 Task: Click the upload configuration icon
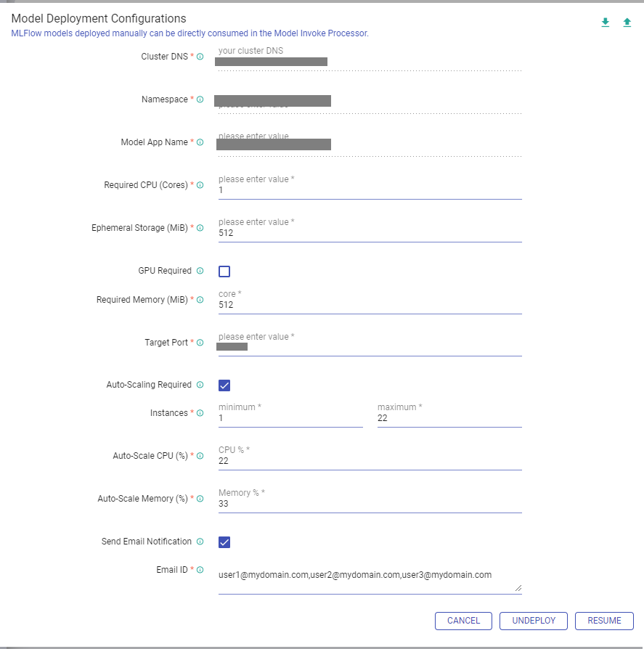(627, 23)
